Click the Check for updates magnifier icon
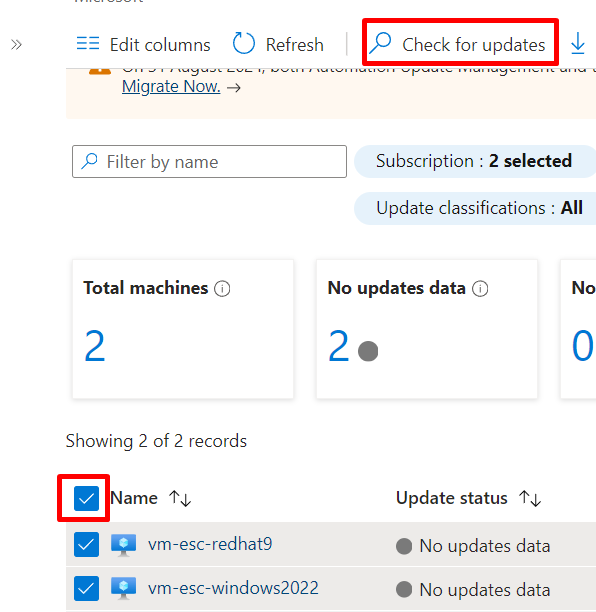Screen dimensions: 596x612 click(x=380, y=43)
